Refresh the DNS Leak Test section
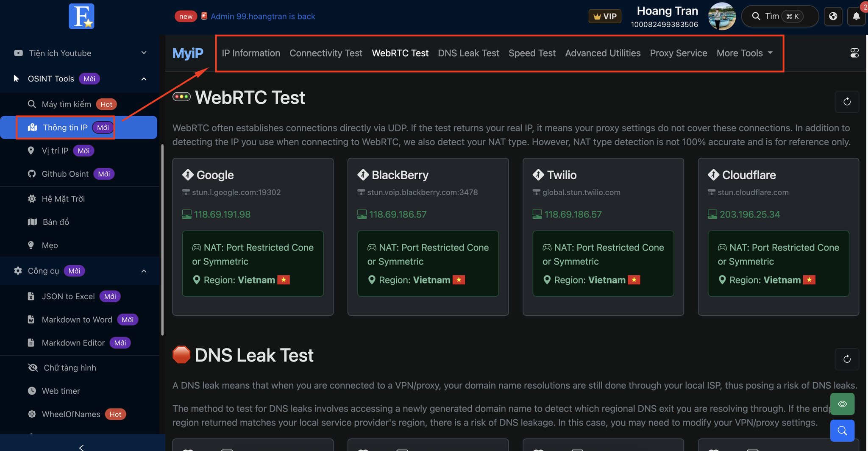The image size is (868, 451). click(847, 359)
